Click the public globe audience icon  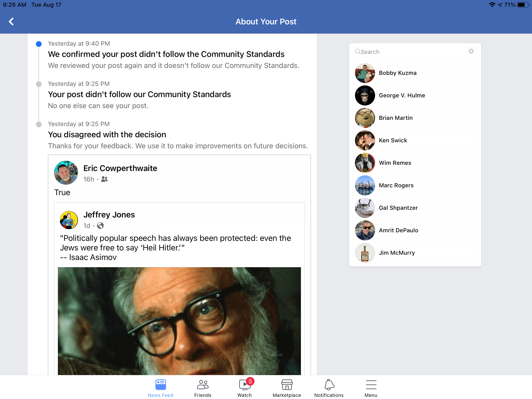pos(100,226)
